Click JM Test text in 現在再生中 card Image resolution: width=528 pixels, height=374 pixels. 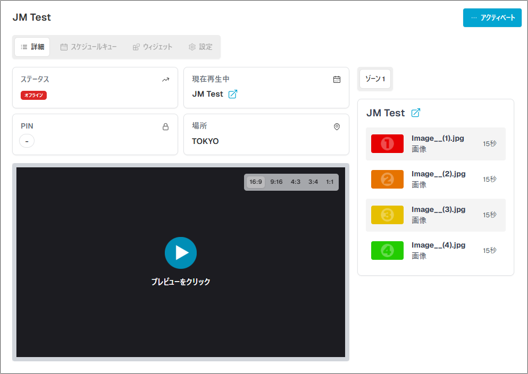[207, 94]
